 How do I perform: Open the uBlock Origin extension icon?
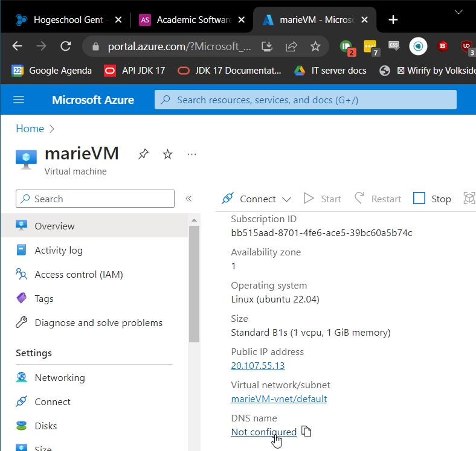tap(468, 48)
